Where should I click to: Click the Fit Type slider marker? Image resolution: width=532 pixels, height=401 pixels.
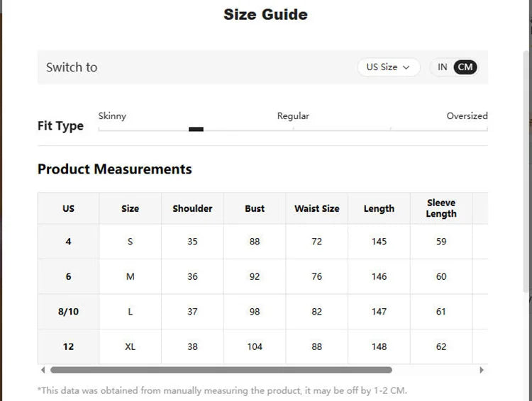pos(196,129)
